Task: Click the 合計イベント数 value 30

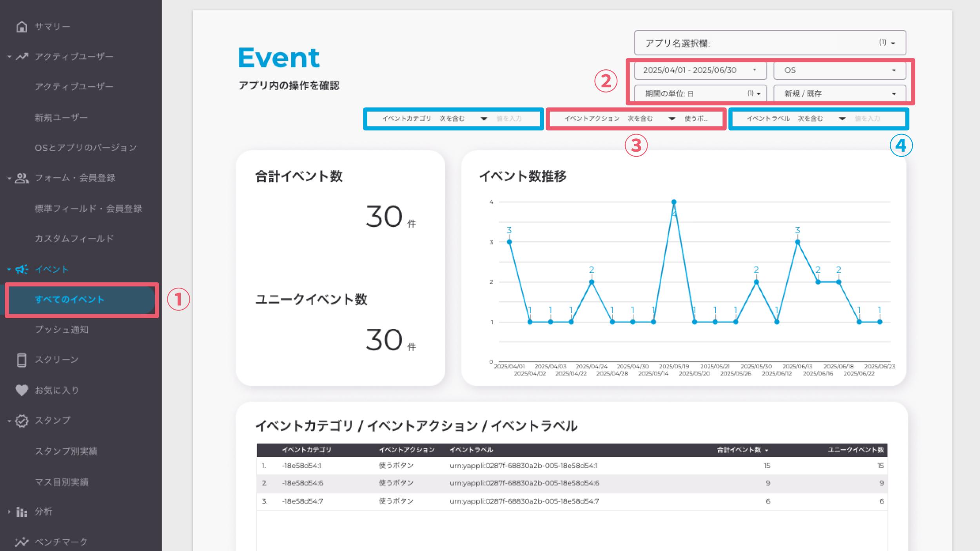Action: click(x=384, y=217)
